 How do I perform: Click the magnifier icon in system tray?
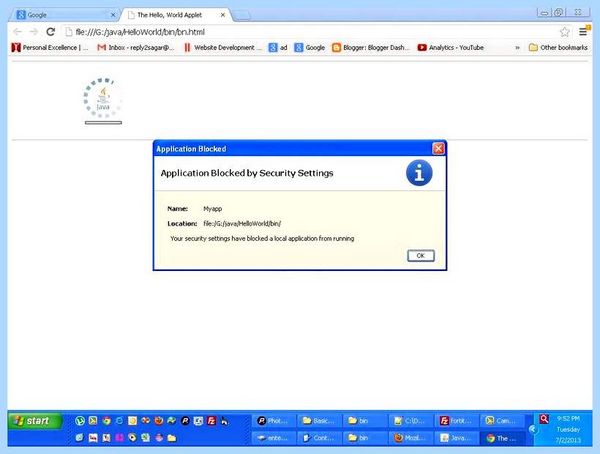tap(544, 419)
